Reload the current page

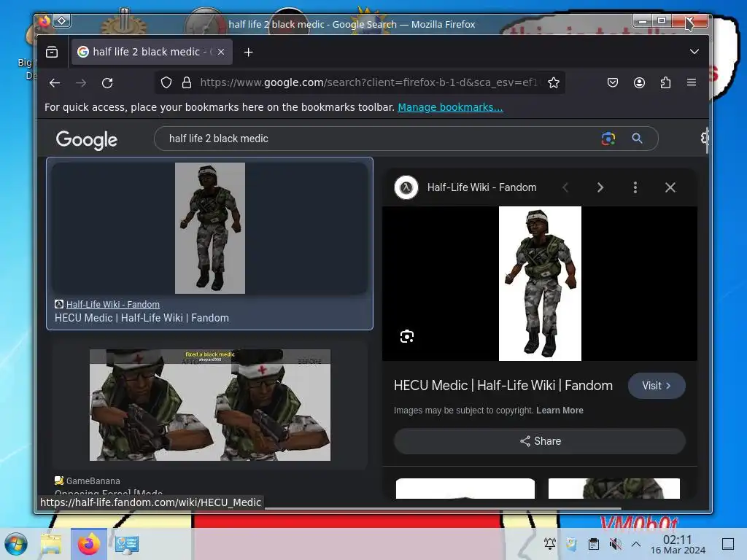107,83
